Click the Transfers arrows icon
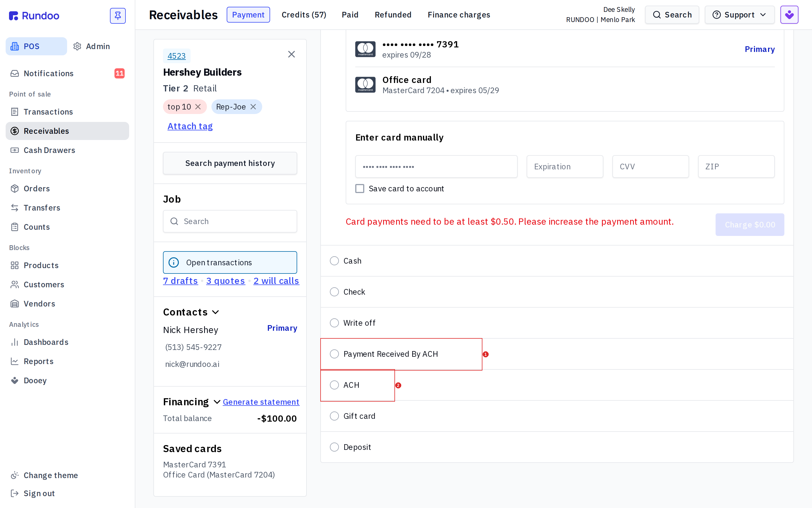 (14, 208)
